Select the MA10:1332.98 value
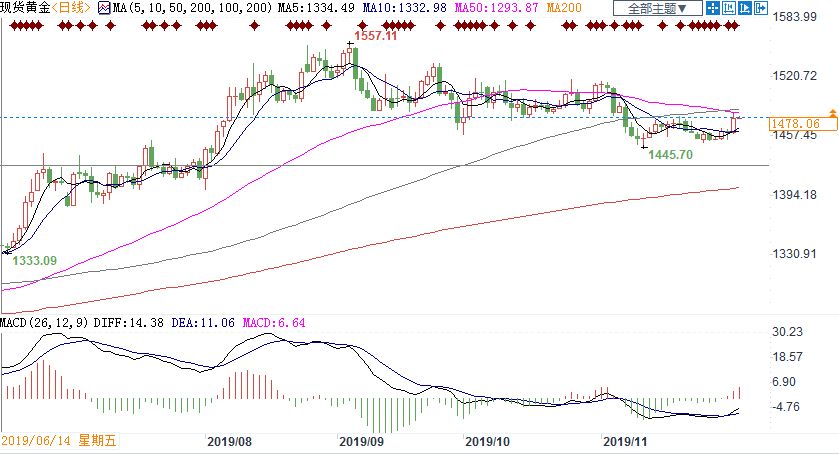 [404, 8]
